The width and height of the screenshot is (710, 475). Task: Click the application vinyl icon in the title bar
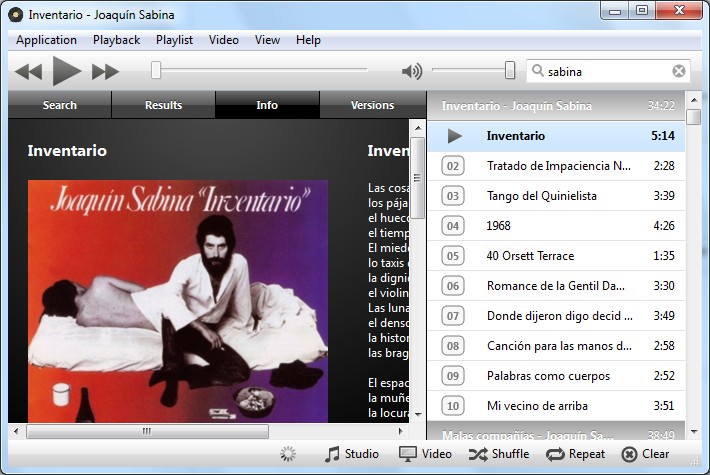[x=15, y=15]
